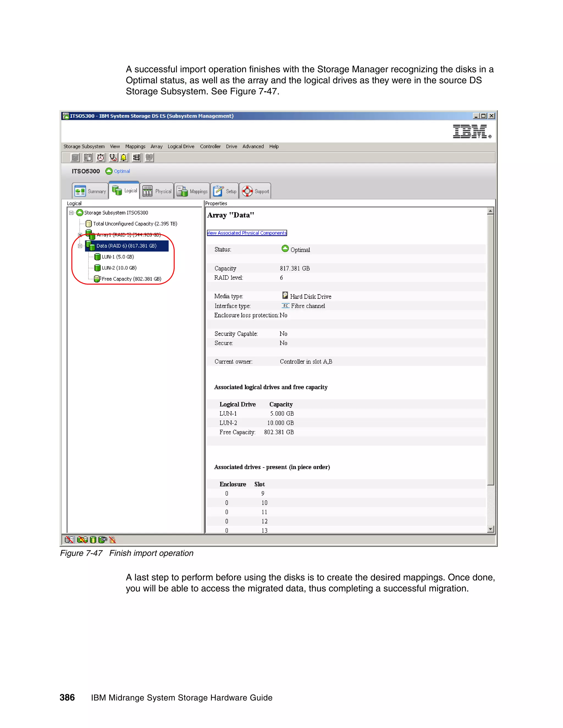The width and height of the screenshot is (563, 728).
Task: Click the grayed-out last toolbar icon
Action: pyautogui.click(x=150, y=158)
